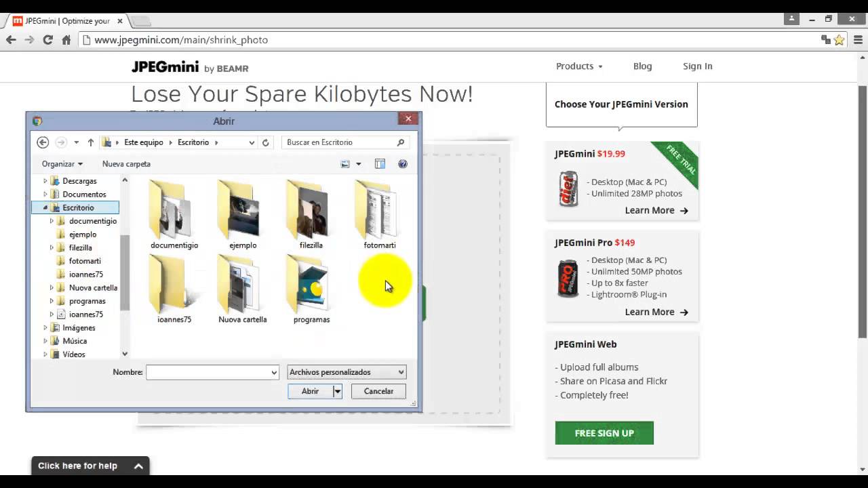Viewport: 868px width, 488px height.
Task: Click the JPEGmini Pro can image
Action: [568, 278]
